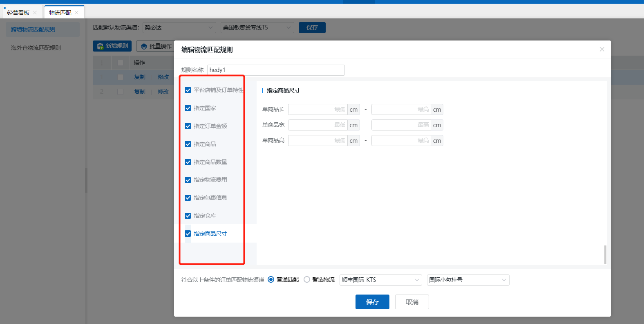644x324 pixels.
Task: Click the top 保存 button beside the channel dropdowns
Action: click(x=312, y=27)
